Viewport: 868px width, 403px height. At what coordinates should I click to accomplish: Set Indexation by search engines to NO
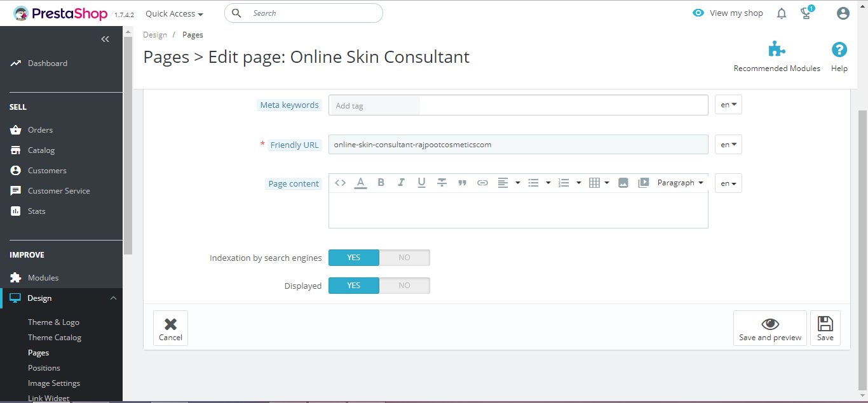pos(404,258)
